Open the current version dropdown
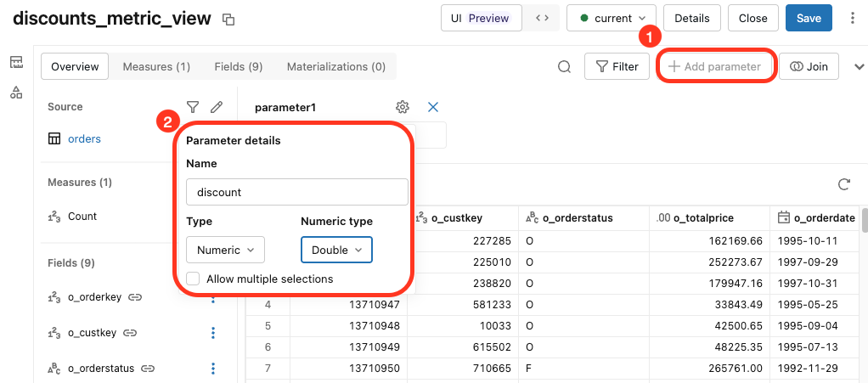The height and width of the screenshot is (383, 868). point(612,19)
